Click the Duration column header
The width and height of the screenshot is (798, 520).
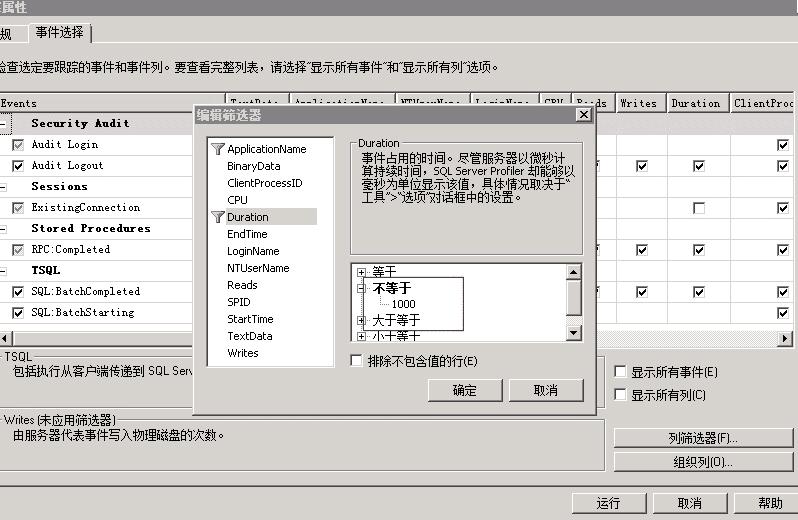coord(698,103)
